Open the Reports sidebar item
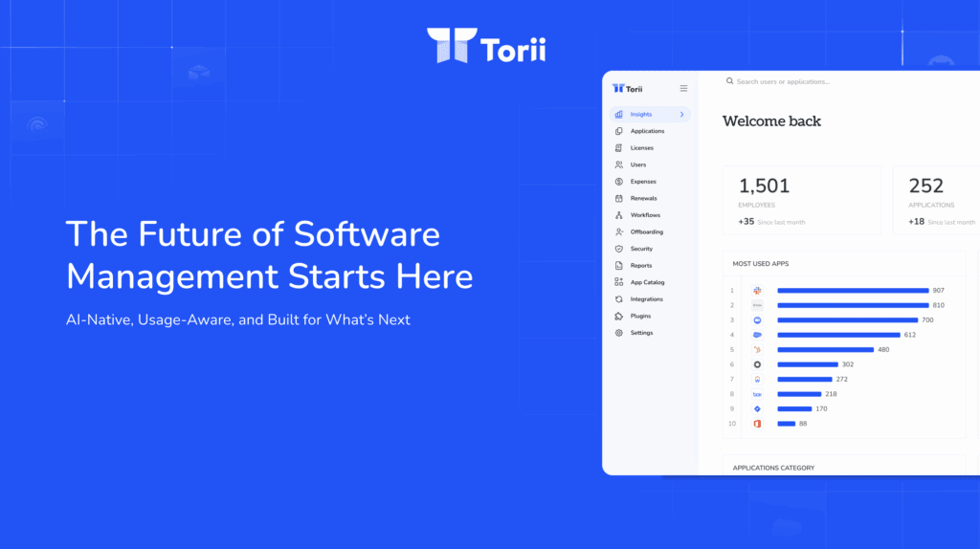 point(650,266)
